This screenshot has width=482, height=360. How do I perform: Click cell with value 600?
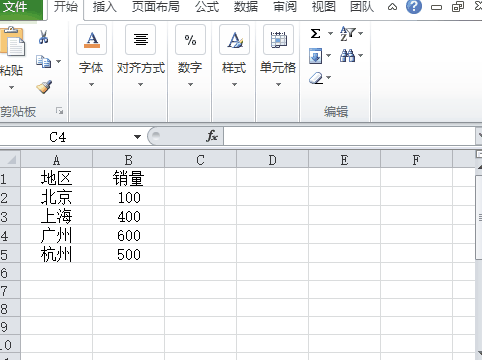click(129, 235)
